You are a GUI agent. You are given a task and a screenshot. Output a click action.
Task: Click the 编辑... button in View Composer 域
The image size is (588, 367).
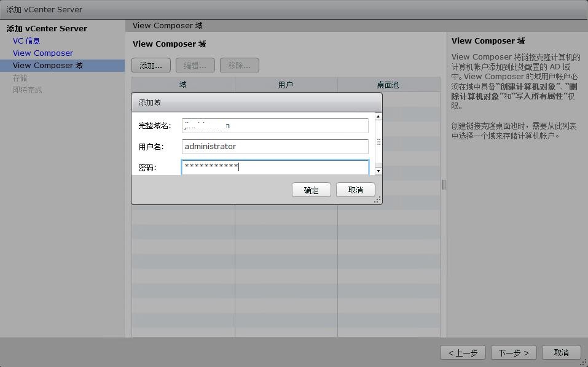[195, 64]
